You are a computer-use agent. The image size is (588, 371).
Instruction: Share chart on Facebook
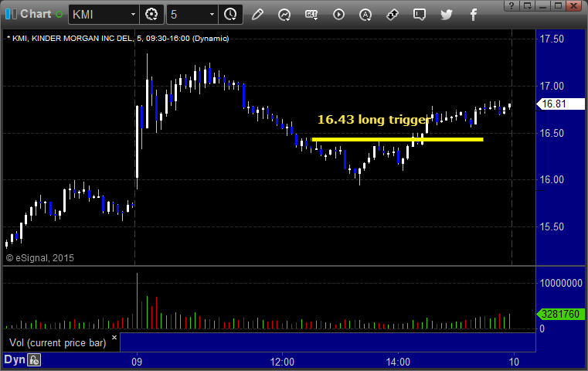click(x=473, y=15)
